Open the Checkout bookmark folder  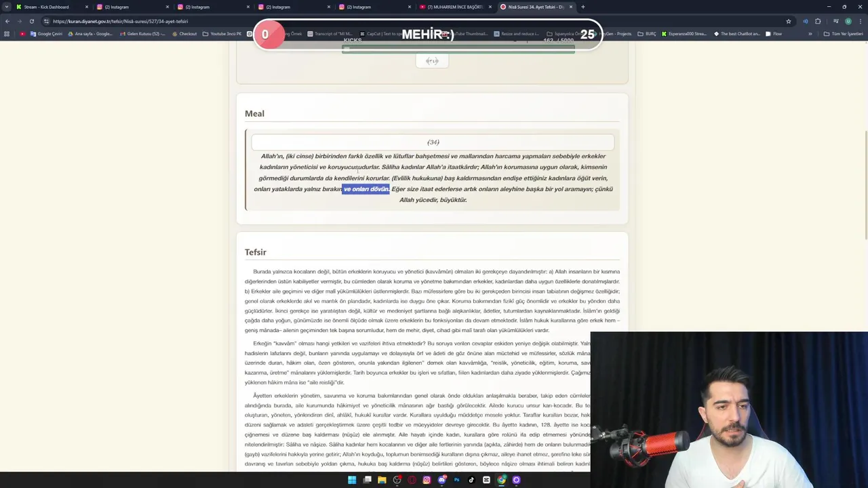coord(184,33)
